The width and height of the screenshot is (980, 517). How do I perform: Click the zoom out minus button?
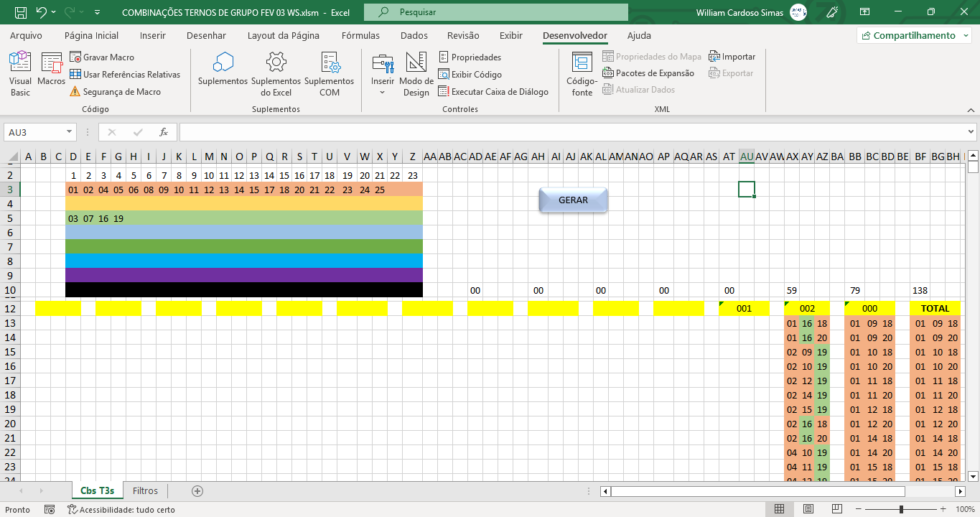click(x=859, y=509)
